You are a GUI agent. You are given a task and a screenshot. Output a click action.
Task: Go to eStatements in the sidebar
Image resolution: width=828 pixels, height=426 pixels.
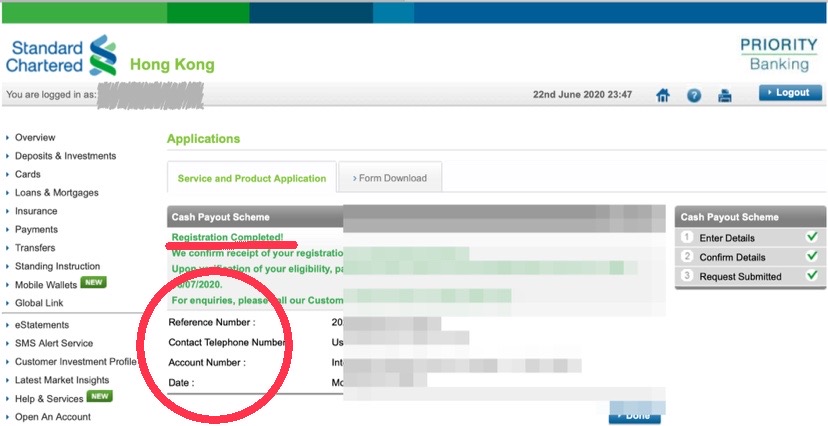coord(42,325)
